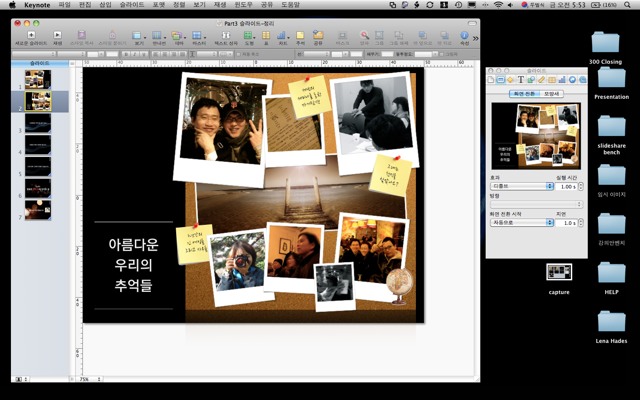Select the Instant Alpha toolbar icon
This screenshot has height=400, width=640.
[364, 36]
